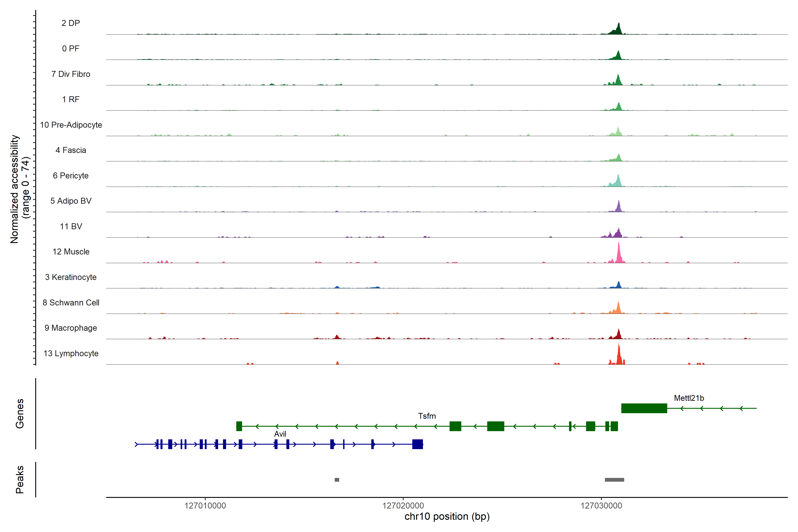Click the Mettl21b gene label

(689, 398)
